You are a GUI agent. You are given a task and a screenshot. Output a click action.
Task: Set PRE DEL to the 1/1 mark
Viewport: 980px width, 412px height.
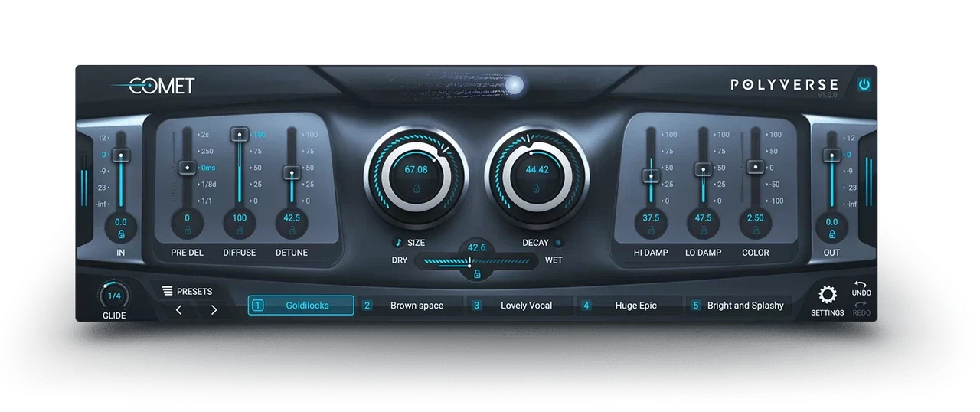[x=205, y=201]
